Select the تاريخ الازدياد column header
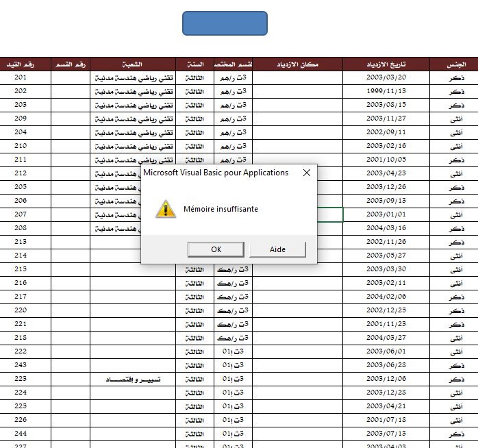Screen dimensions: 478x448 pyautogui.click(x=386, y=64)
